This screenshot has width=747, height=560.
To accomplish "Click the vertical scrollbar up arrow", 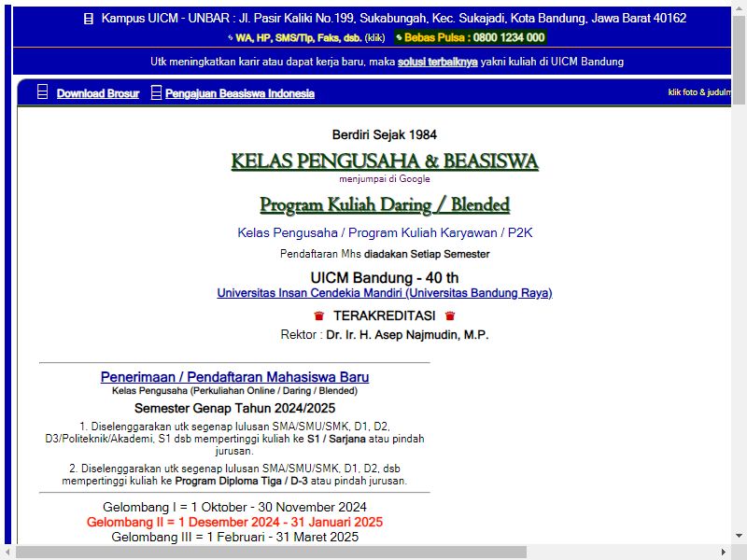I will [x=739, y=9].
